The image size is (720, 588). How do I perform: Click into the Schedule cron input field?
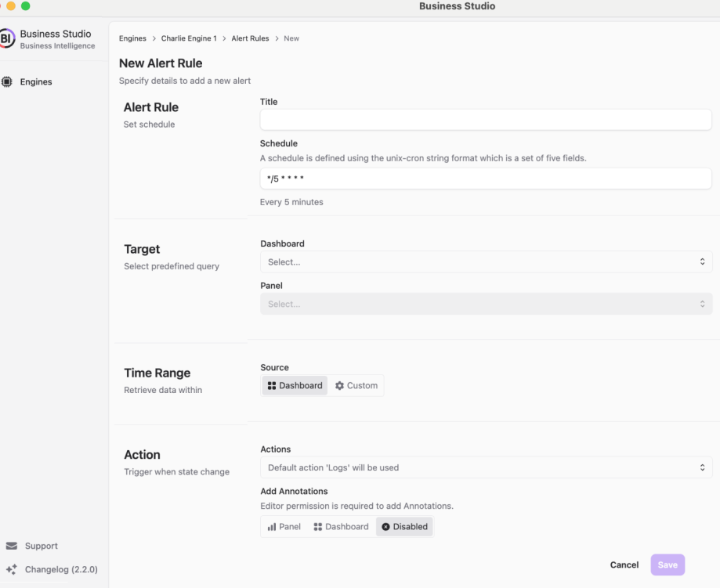coord(486,179)
